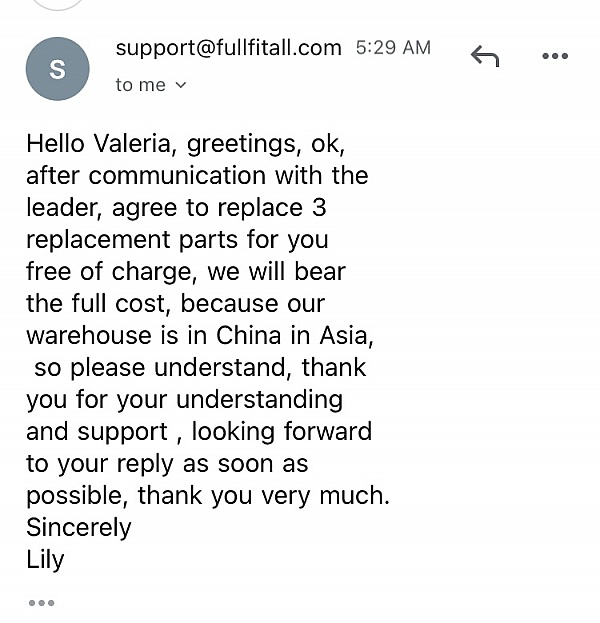Tap the reply arrow icon
600x623 pixels.
point(484,56)
